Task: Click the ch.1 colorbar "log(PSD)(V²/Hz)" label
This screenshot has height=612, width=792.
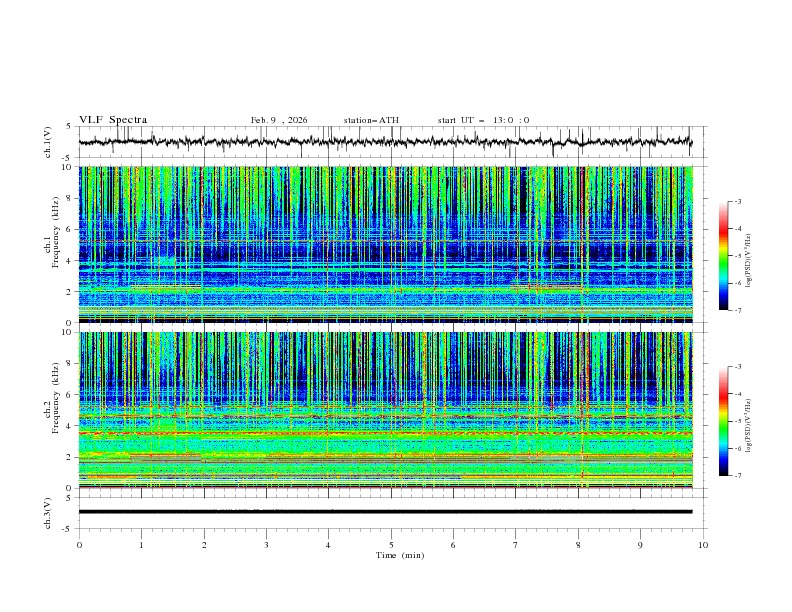Action: 748,261
